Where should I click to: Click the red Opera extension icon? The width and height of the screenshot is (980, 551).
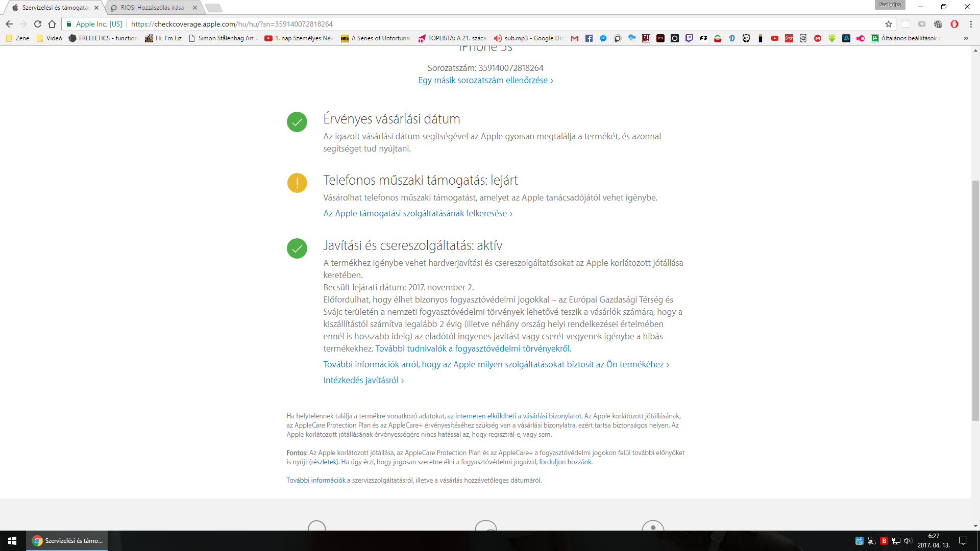tap(954, 24)
